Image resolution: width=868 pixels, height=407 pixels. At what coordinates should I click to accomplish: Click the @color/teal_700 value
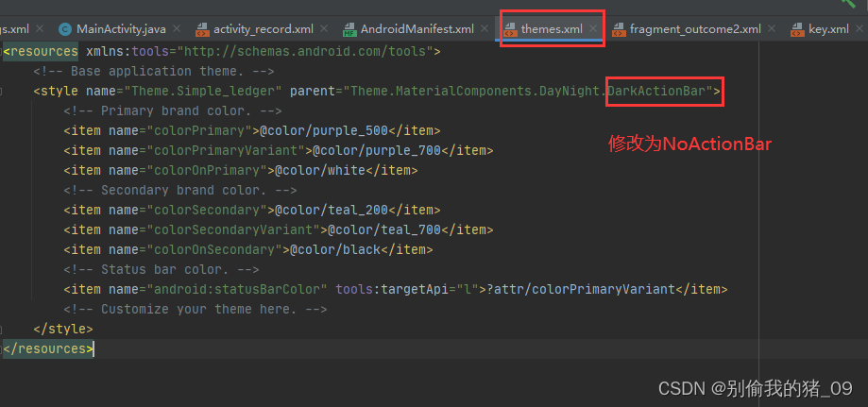(x=384, y=229)
